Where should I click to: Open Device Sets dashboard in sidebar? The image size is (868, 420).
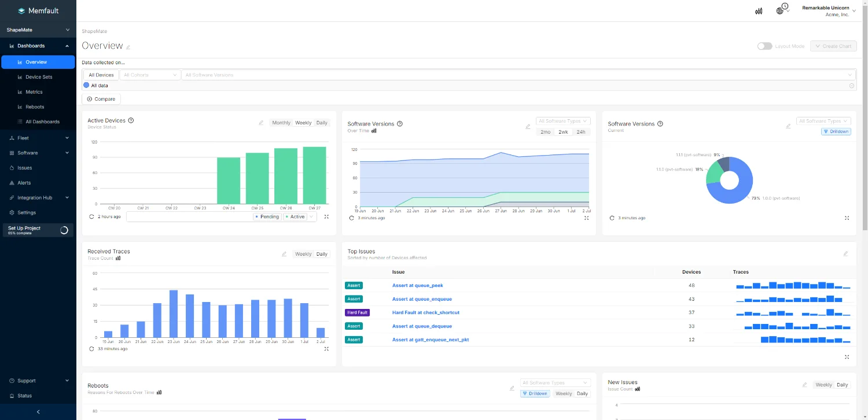pos(39,77)
